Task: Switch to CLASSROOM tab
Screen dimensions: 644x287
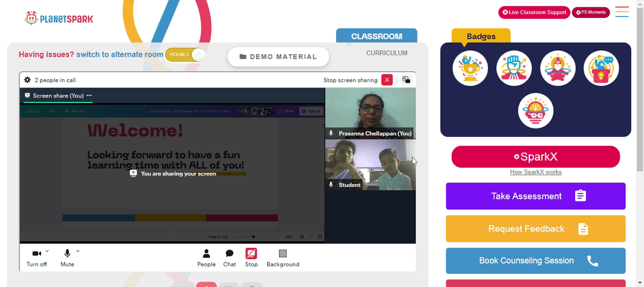Action: [377, 36]
